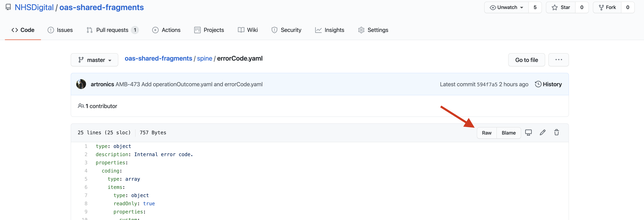Open the NHSDigital organization link
This screenshot has width=644, height=220.
click(34, 8)
